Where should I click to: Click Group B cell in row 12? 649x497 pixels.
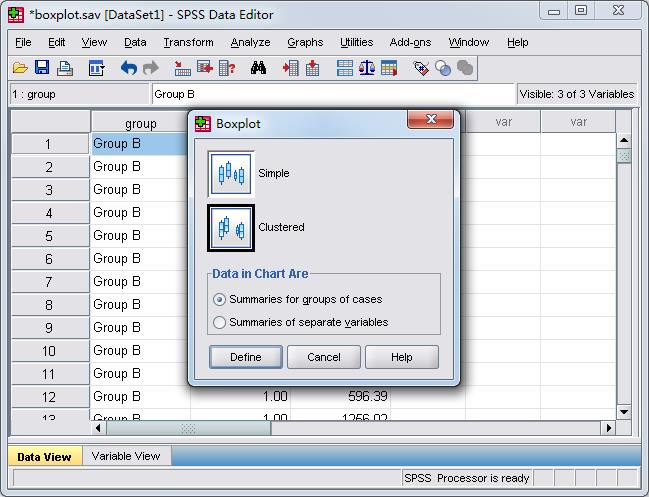click(x=141, y=396)
